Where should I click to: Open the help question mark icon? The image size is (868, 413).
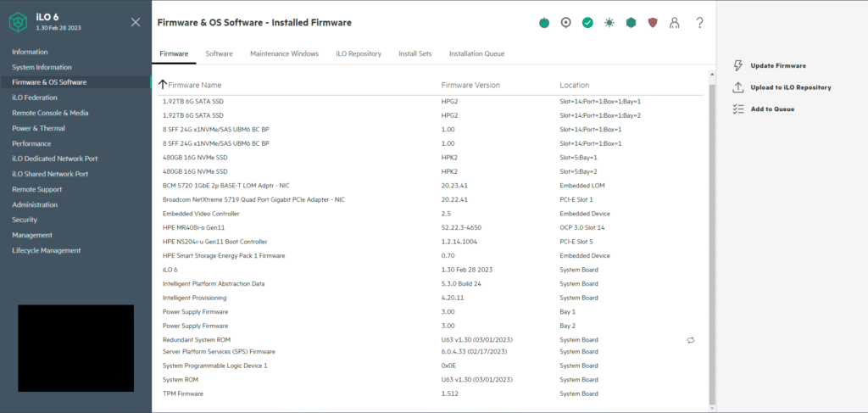tap(699, 23)
